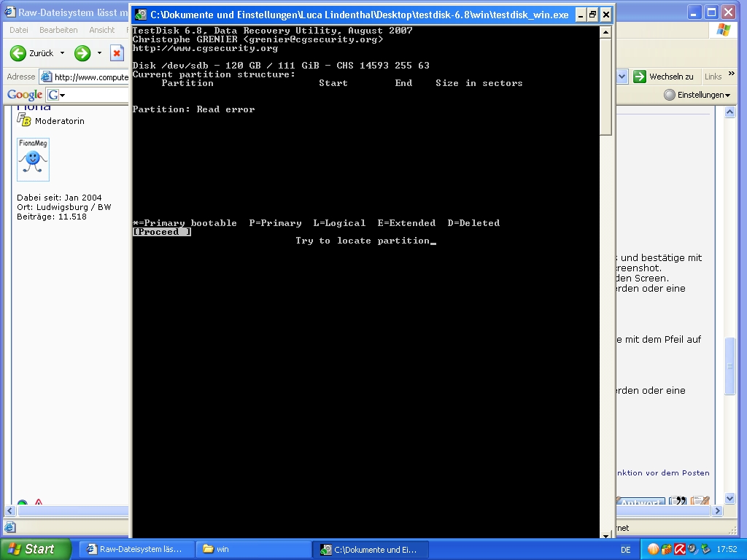The height and width of the screenshot is (560, 747).
Task: Click the 'Beiträge: 11.518' text
Action: [52, 217]
